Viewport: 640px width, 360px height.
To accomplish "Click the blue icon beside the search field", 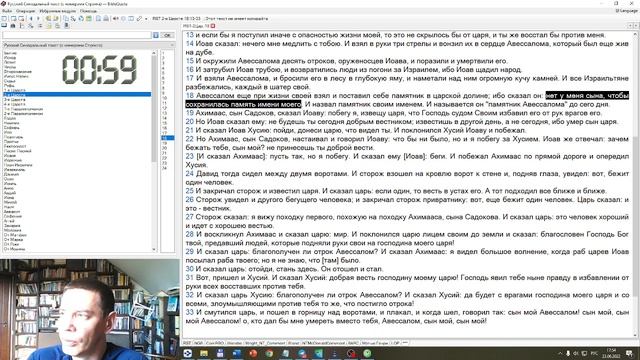I will tap(156, 35).
